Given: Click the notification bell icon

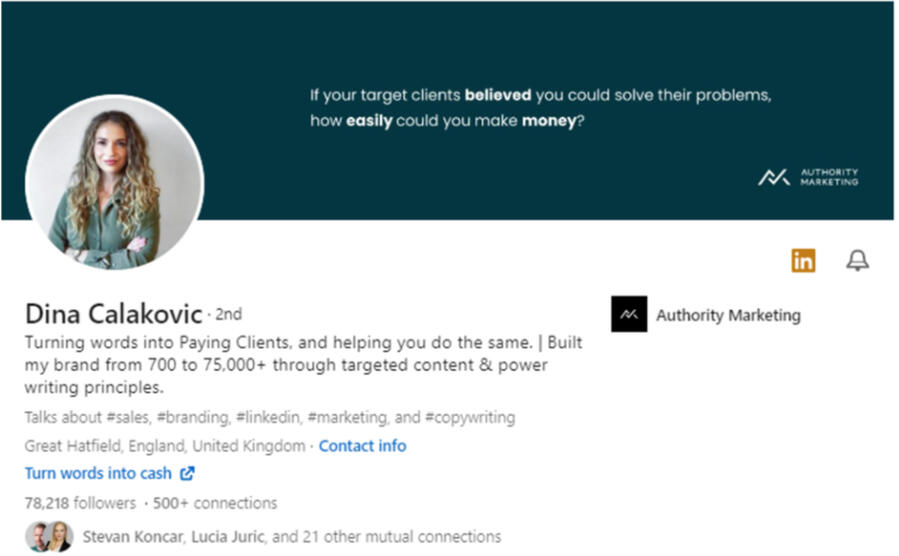Looking at the screenshot, I should (857, 261).
